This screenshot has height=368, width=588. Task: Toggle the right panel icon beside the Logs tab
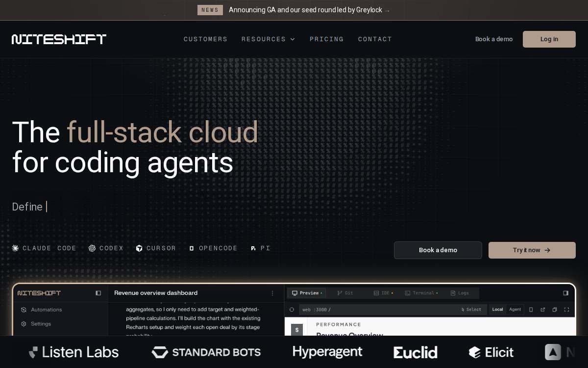[566, 293]
